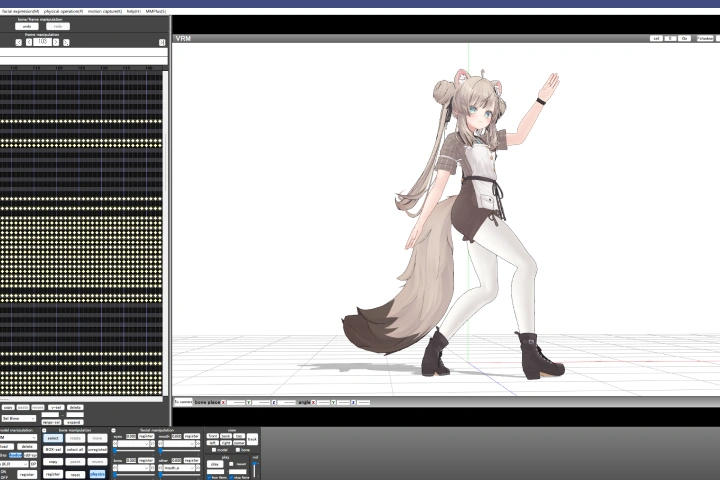Click the redo button
The height and width of the screenshot is (480, 720).
click(58, 27)
